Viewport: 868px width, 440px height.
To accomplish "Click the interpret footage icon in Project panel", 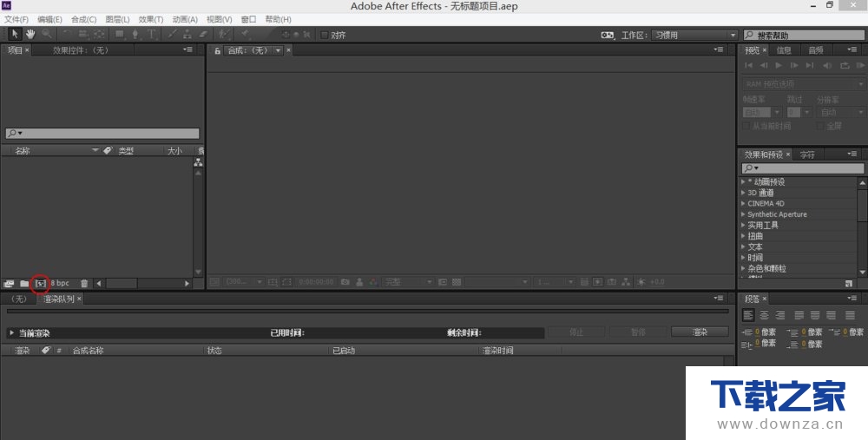I will [x=9, y=284].
